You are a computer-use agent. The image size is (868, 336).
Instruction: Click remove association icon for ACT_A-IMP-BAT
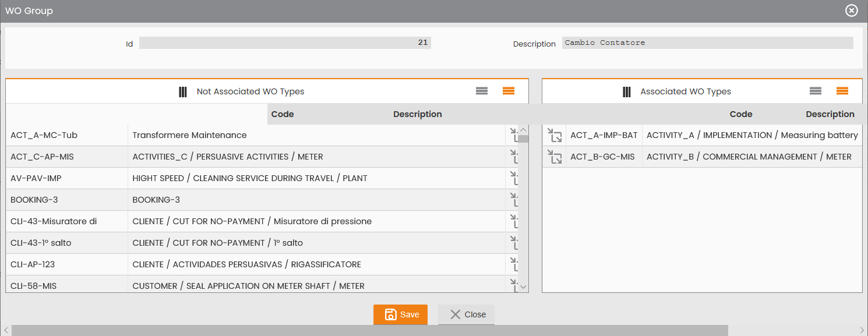(x=555, y=135)
